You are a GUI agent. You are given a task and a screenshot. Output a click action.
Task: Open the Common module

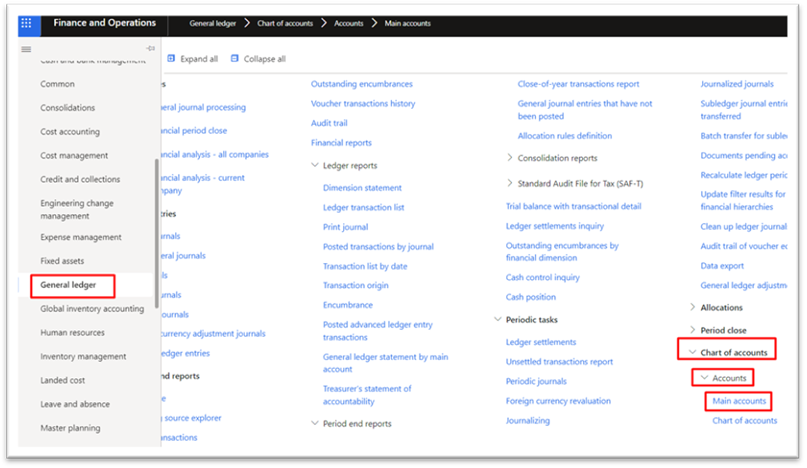pos(58,84)
